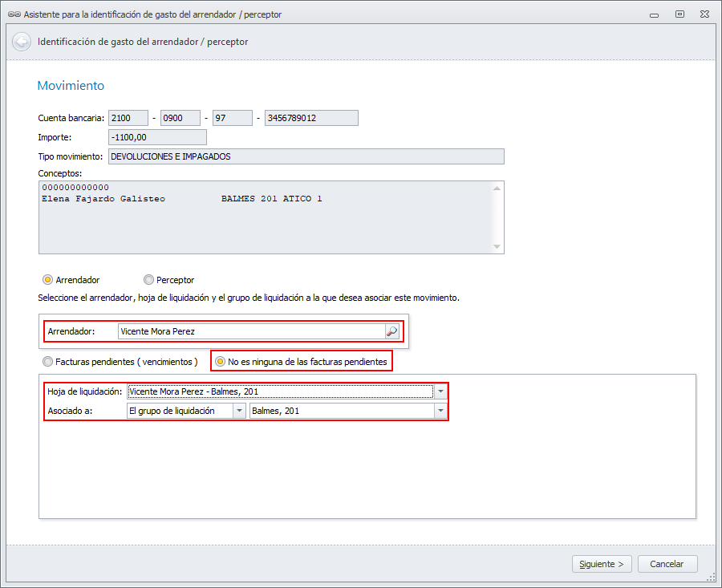Click the Importe field showing -1100,00
The width and height of the screenshot is (722, 588).
(157, 137)
